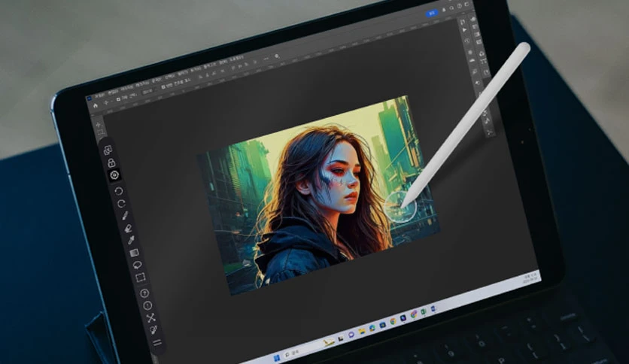Tap the padlock icon in floating toolbar
629x364 pixels.
tap(111, 162)
